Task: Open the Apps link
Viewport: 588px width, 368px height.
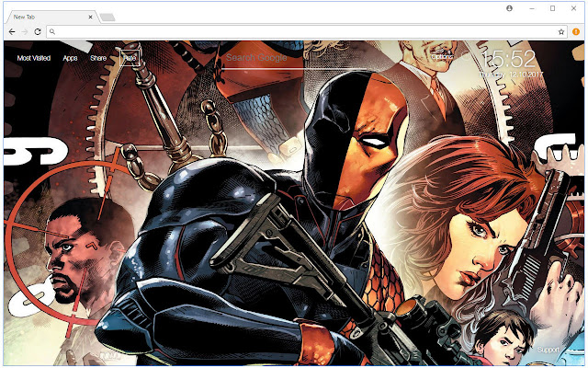Action: tap(70, 58)
